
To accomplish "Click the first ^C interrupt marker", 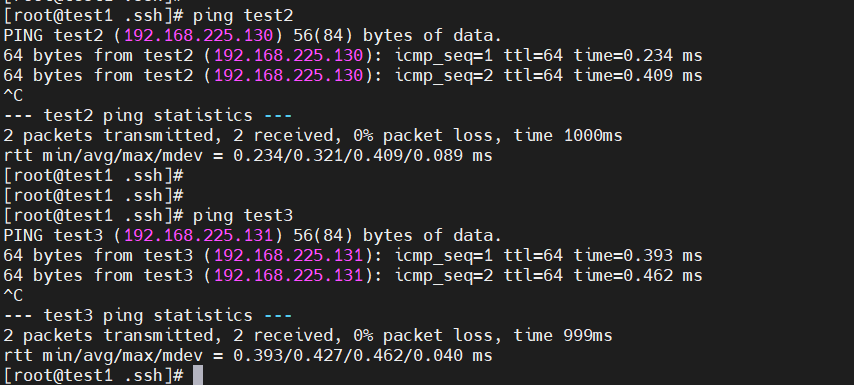I will 14,96.
